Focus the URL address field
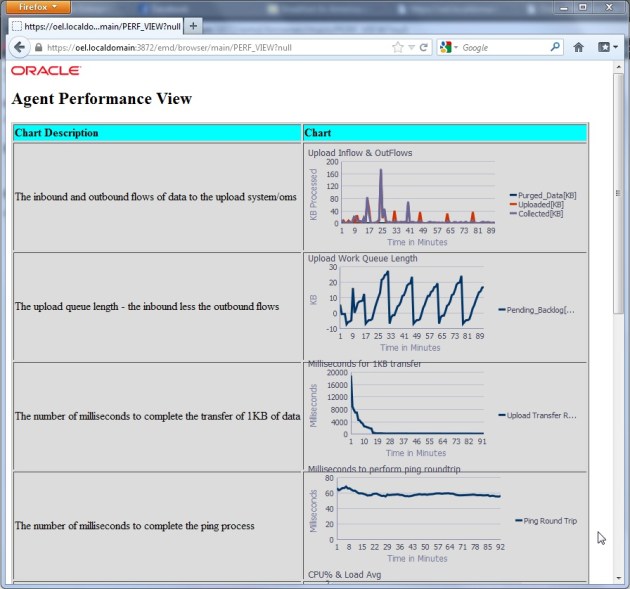This screenshot has width=630, height=589. [x=217, y=47]
